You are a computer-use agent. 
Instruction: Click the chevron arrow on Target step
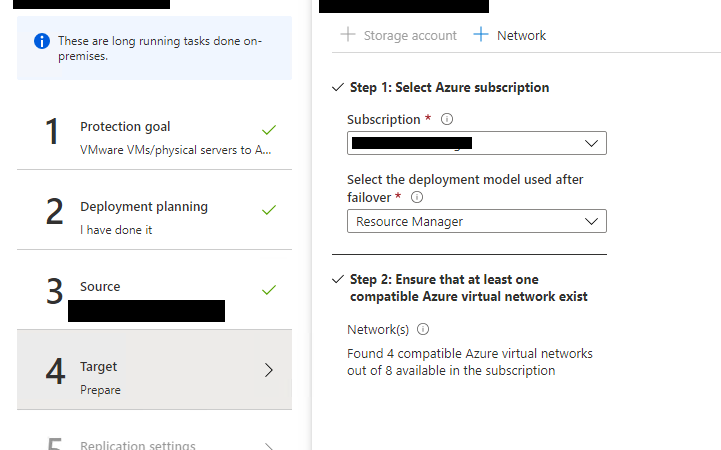point(269,370)
